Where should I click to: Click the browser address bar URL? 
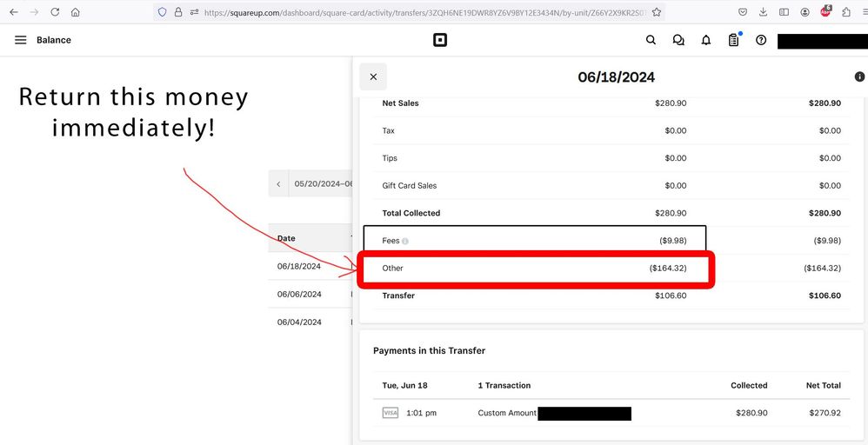(x=417, y=12)
